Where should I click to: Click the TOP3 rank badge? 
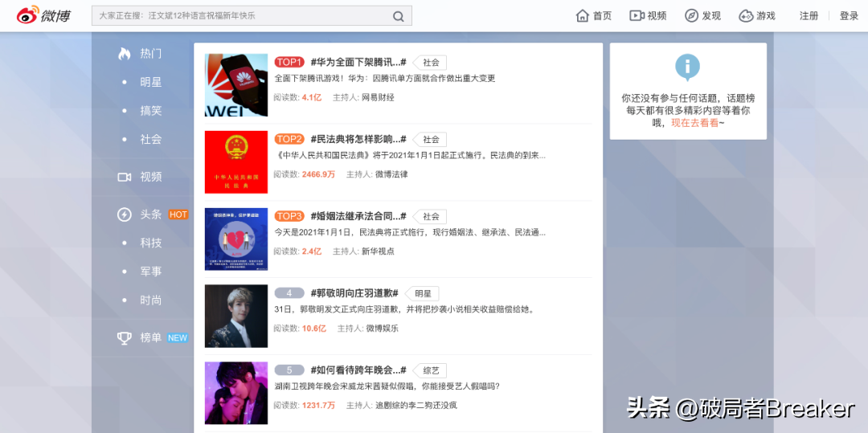coord(289,215)
